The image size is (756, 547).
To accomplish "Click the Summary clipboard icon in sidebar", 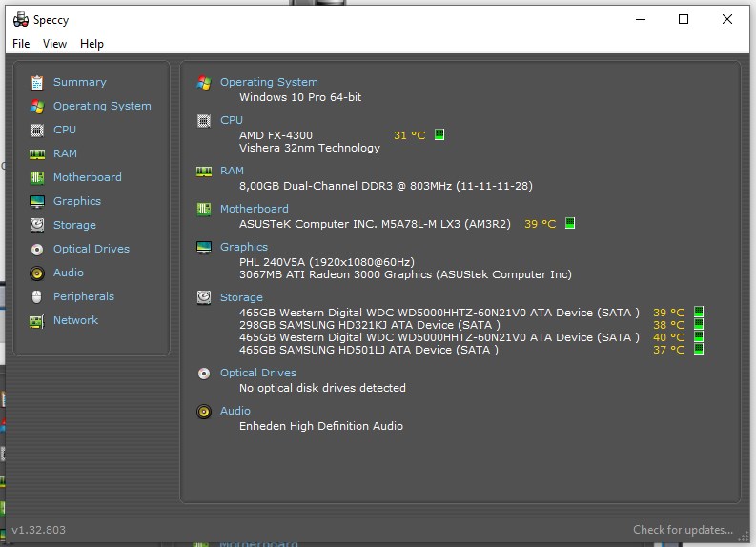I will point(37,82).
